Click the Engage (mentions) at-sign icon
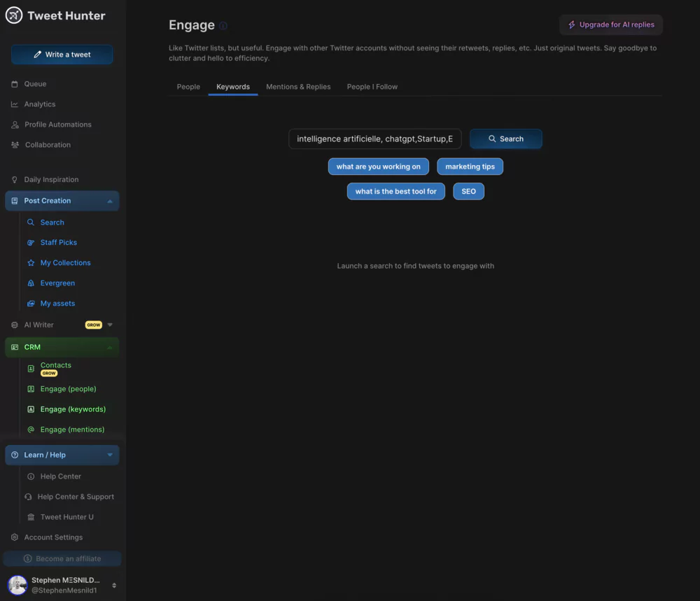 click(x=31, y=430)
